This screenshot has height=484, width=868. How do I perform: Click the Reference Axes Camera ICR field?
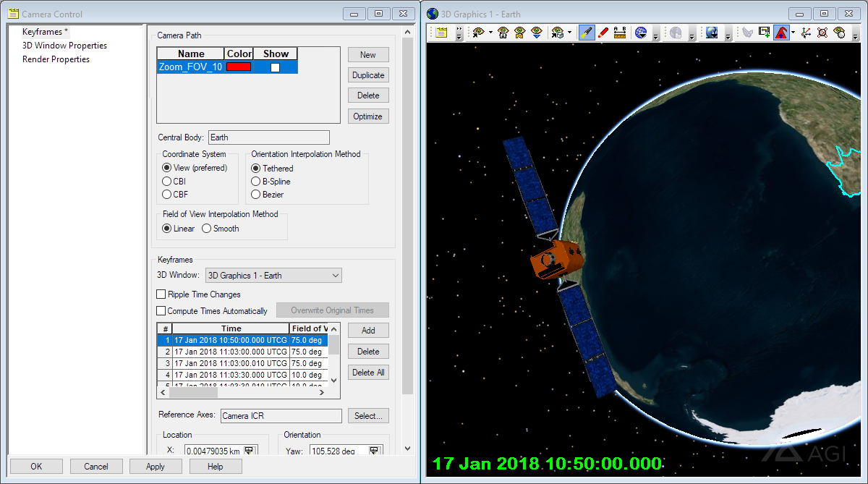point(281,416)
